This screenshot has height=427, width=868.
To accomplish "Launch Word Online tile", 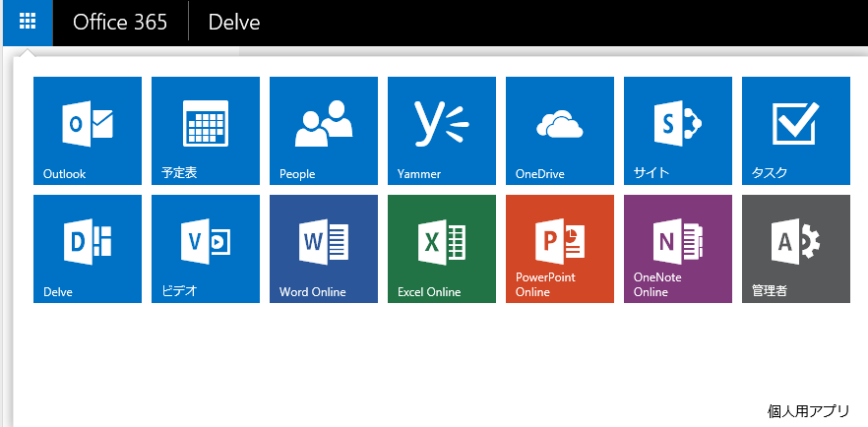I will [x=324, y=249].
